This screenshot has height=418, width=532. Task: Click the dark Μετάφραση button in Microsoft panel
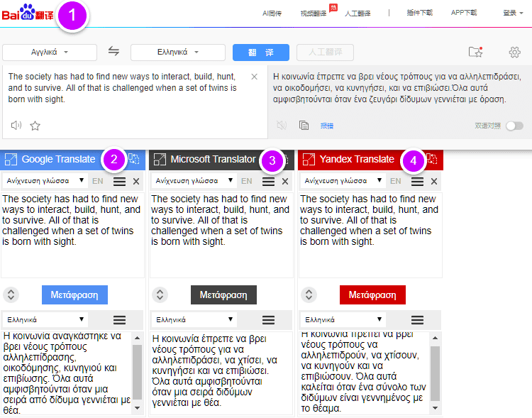pyautogui.click(x=223, y=295)
